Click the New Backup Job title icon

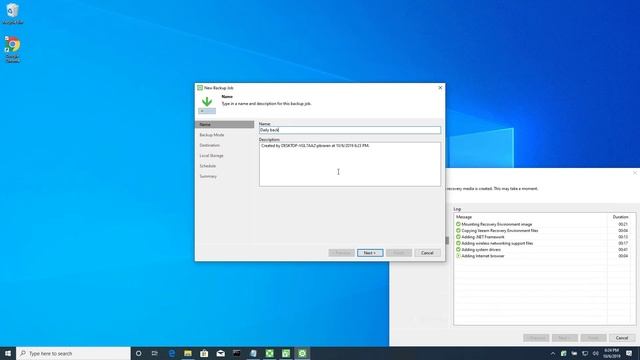click(200, 88)
